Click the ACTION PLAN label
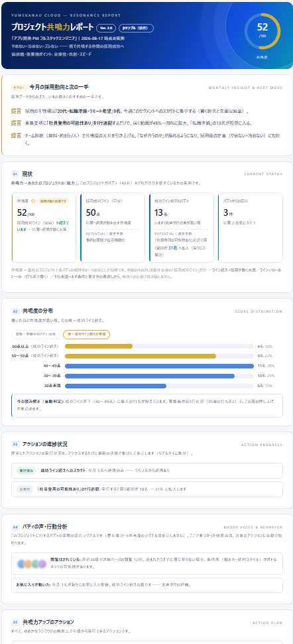 click(x=268, y=623)
